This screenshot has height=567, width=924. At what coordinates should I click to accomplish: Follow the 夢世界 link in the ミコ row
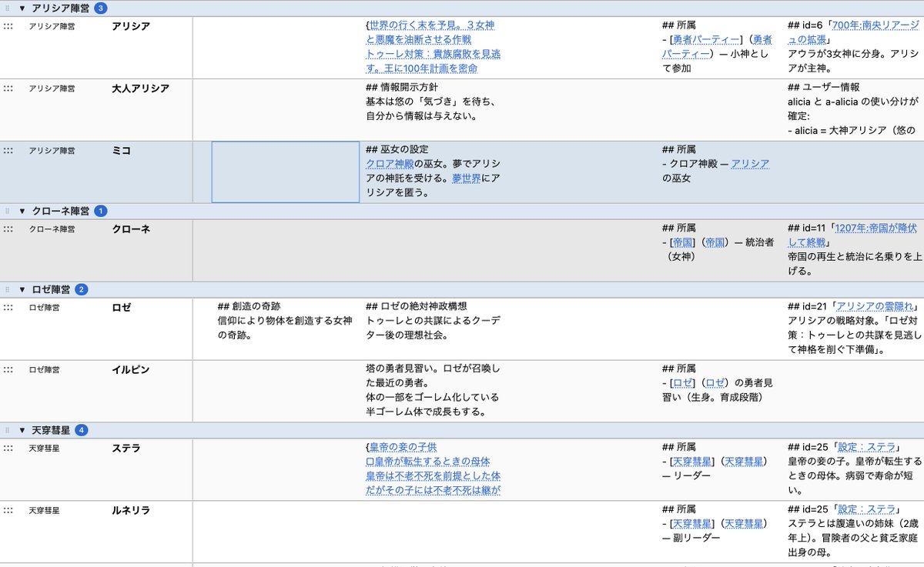(467, 178)
